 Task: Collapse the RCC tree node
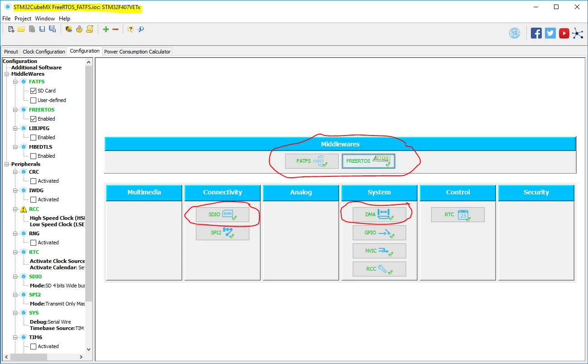pos(15,209)
